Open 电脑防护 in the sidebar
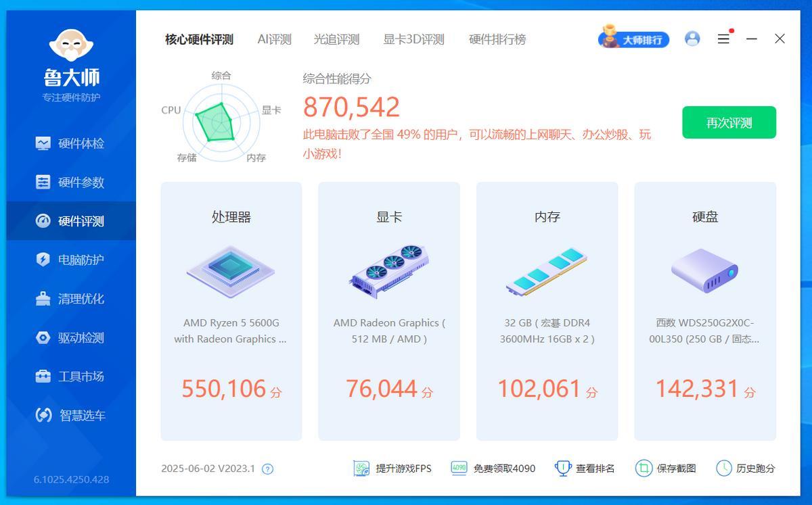This screenshot has width=812, height=505. coord(71,260)
